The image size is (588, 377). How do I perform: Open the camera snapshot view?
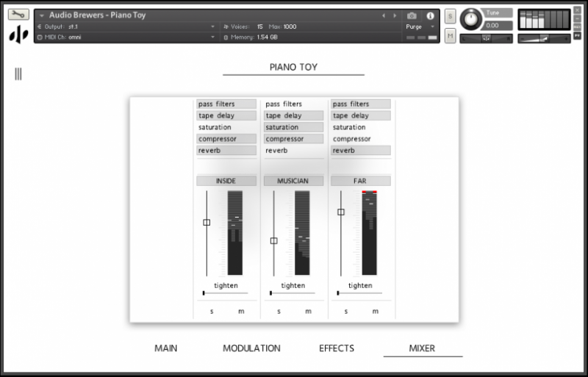412,15
